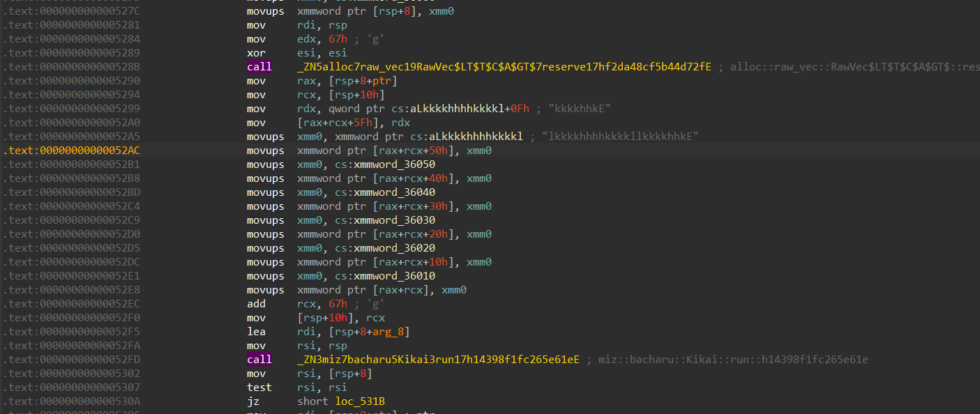The width and height of the screenshot is (980, 414).
Task: Click the Kikai3run mangled function name
Action: click(438, 360)
